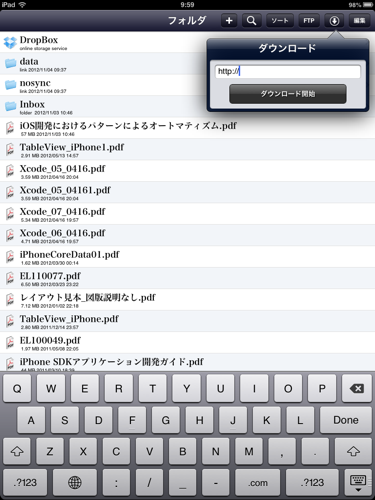The image size is (375, 500).
Task: Tap the E key
Action: [85, 388]
